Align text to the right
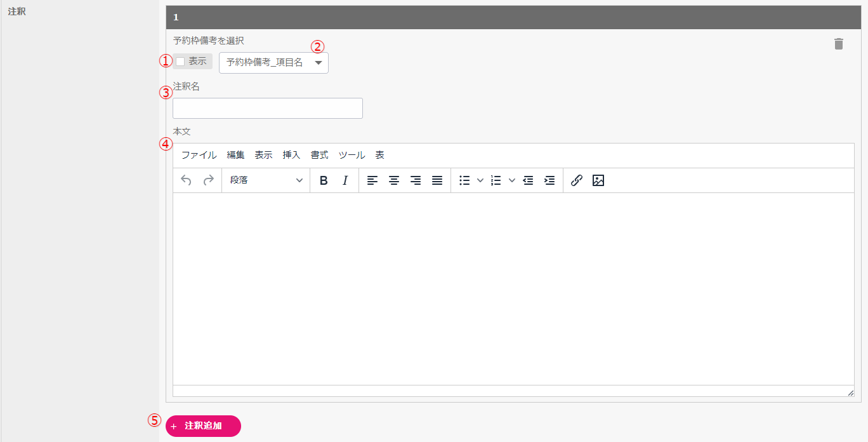The height and width of the screenshot is (442, 868). 416,180
